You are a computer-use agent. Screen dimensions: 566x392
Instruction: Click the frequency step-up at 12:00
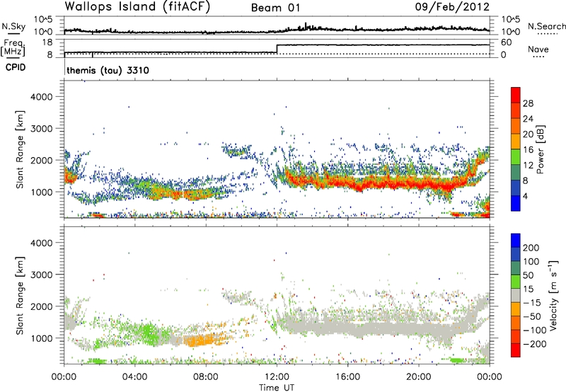(277, 49)
